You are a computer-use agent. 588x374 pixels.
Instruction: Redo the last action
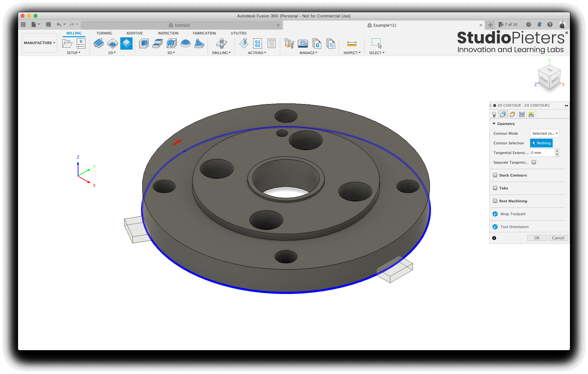pos(72,24)
